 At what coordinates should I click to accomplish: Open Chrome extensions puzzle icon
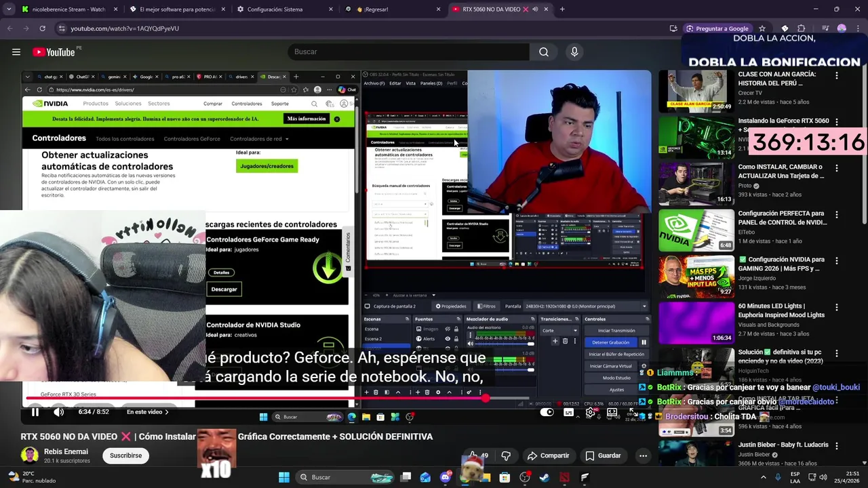point(801,28)
